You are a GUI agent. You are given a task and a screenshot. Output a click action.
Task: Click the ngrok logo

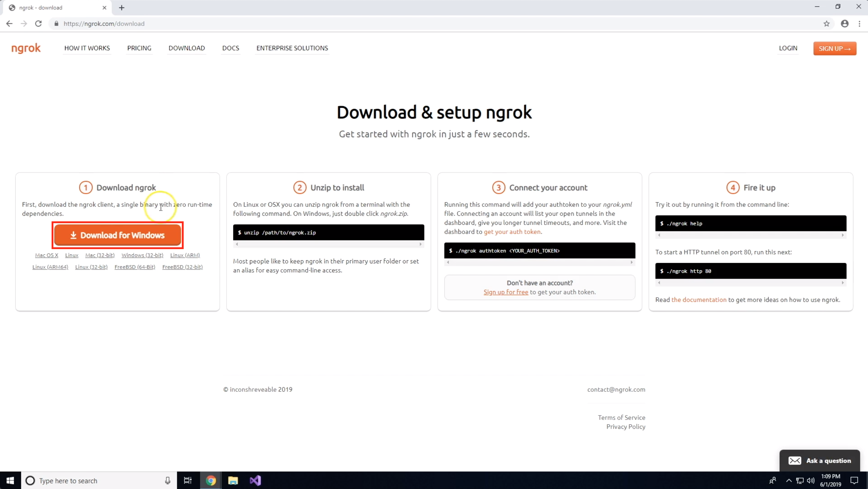click(x=26, y=48)
